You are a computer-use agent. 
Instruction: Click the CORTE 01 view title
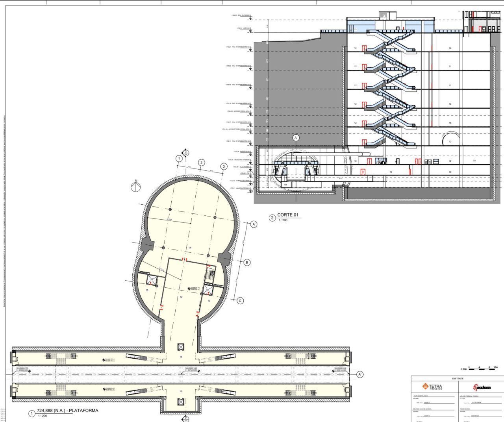pos(288,215)
